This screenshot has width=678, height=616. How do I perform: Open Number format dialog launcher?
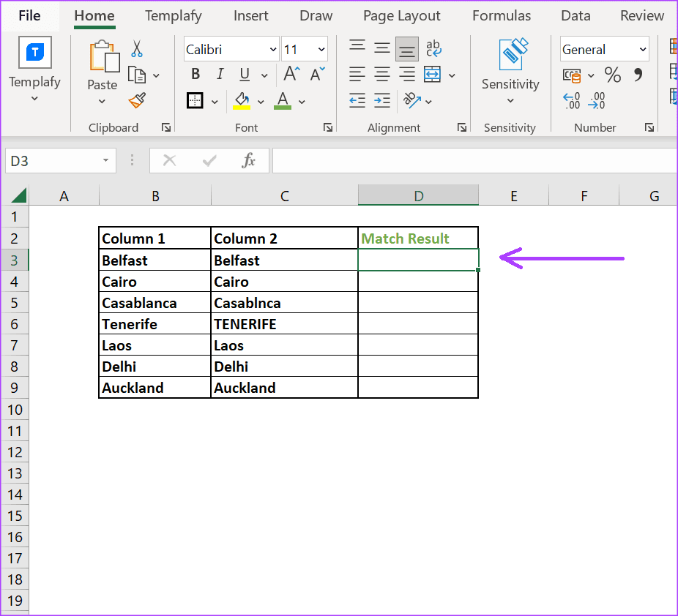click(649, 127)
